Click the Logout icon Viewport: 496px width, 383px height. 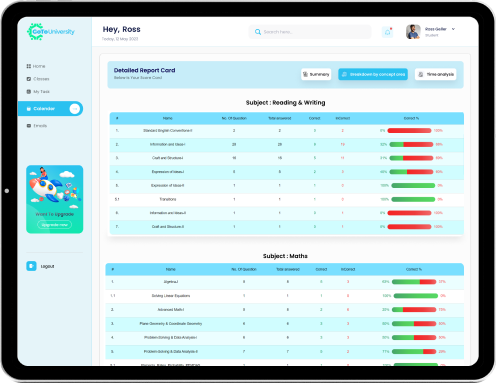tap(31, 266)
